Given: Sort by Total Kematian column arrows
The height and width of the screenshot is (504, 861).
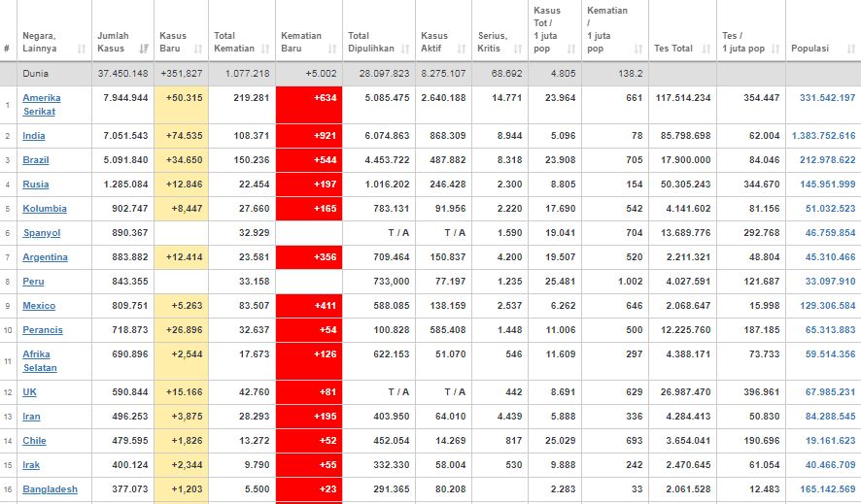Looking at the screenshot, I should pos(265,49).
